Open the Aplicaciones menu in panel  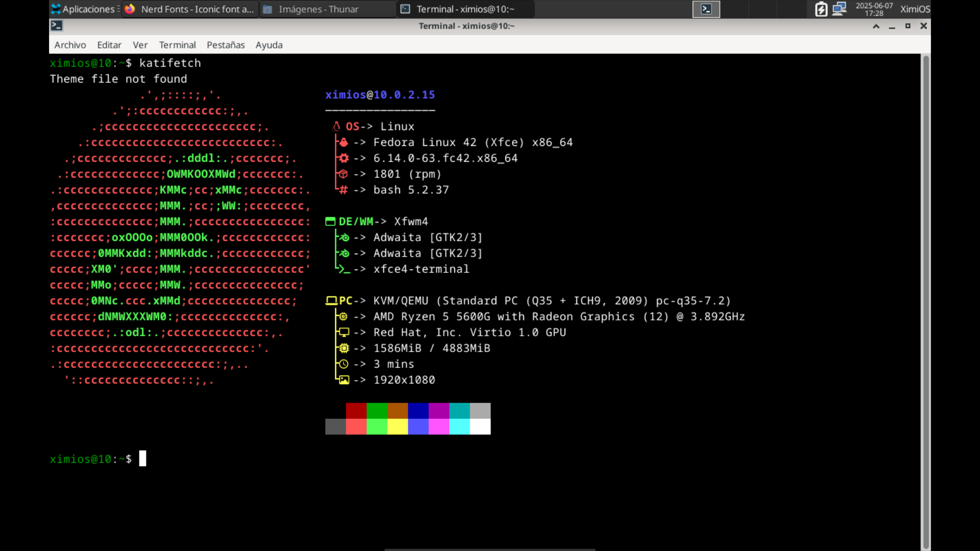85,9
